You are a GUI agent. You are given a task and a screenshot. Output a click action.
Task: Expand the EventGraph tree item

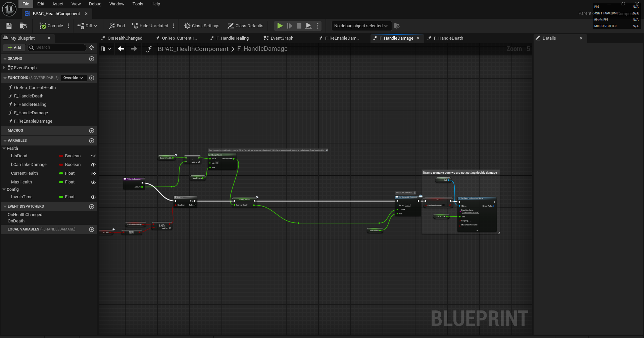4,68
